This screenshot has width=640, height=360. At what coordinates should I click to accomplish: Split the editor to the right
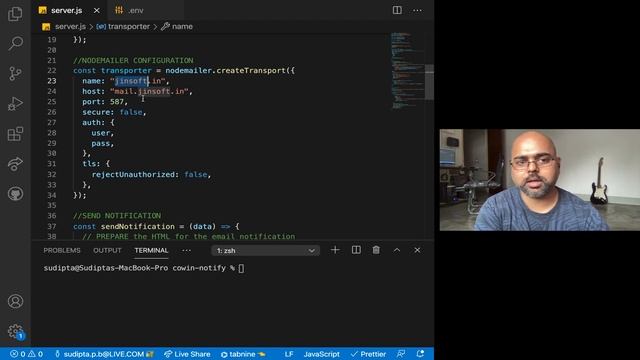[x=397, y=10]
